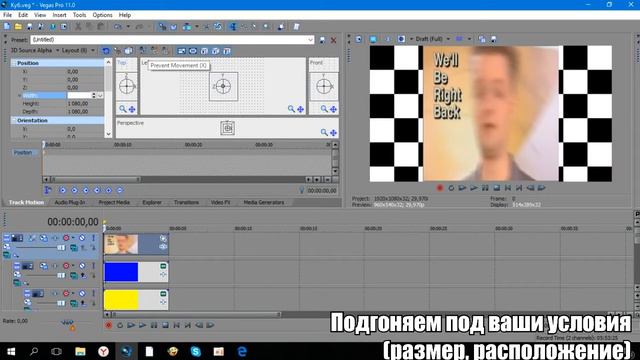
Task: Cut selection using the scissors toolbar icon
Action: (x=78, y=27)
